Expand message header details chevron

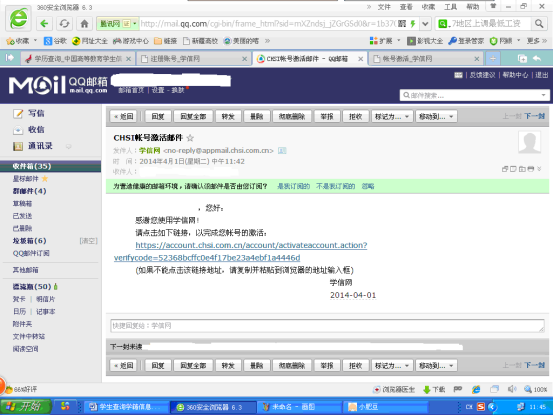pos(539,169)
